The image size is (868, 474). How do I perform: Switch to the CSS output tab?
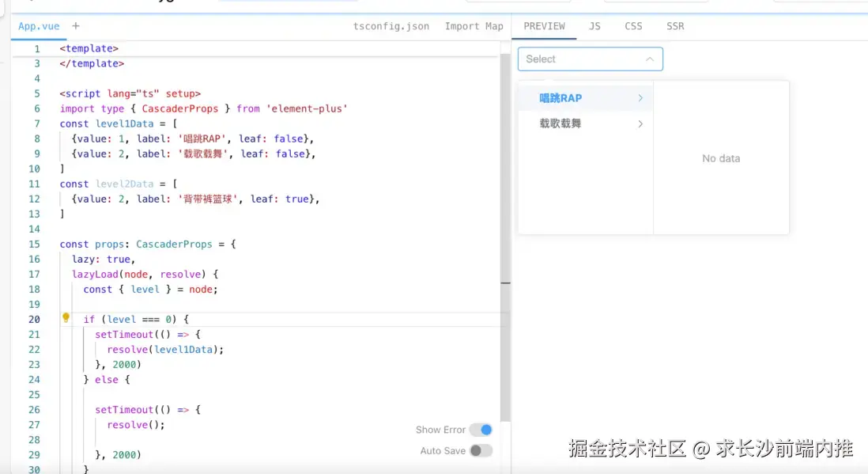coord(633,26)
